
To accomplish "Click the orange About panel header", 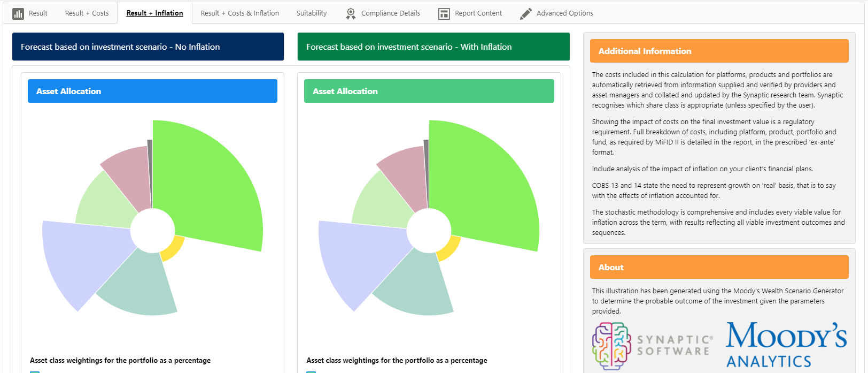I will coord(719,267).
